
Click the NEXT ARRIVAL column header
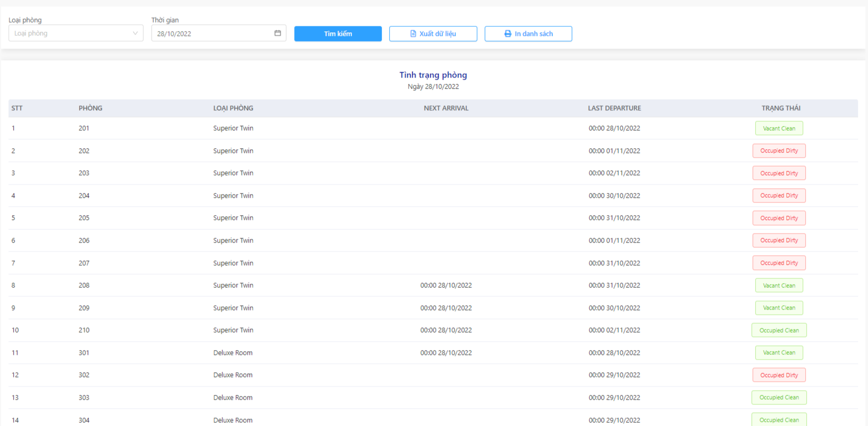click(x=446, y=108)
